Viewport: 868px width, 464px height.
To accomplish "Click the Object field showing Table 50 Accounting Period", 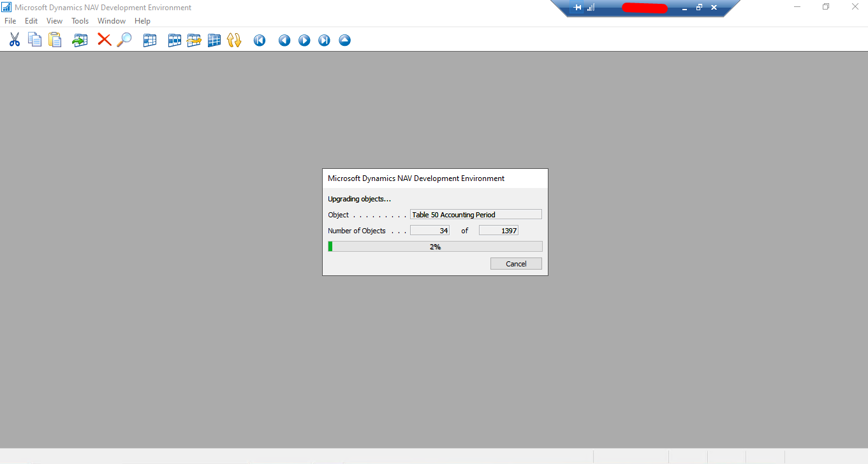I will 476,215.
